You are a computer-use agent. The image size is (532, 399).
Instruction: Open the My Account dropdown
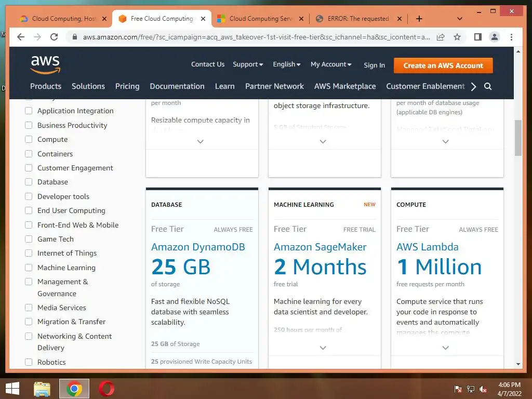pos(331,64)
